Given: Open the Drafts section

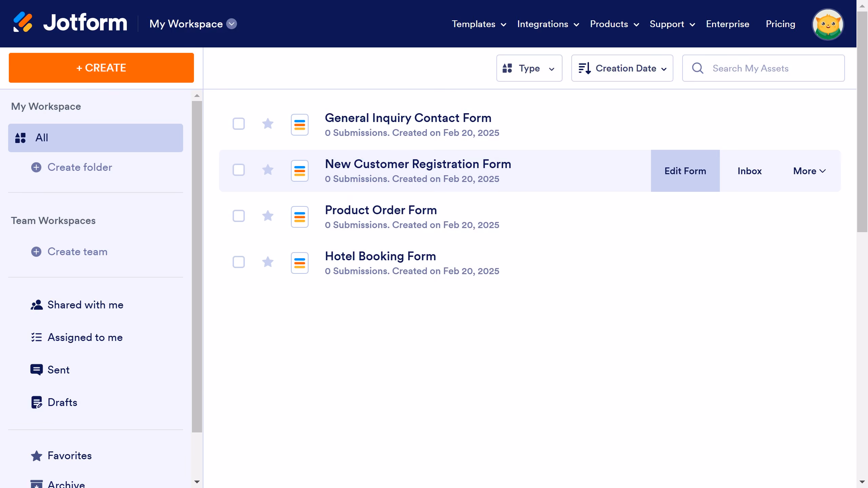Looking at the screenshot, I should 62,402.
